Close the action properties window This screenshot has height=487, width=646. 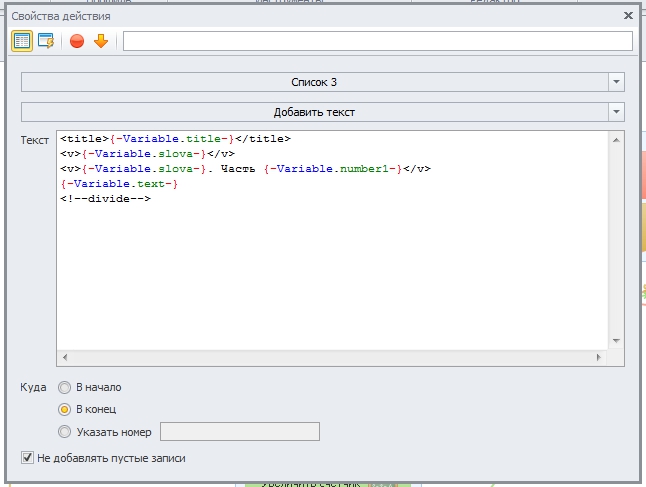pos(628,16)
